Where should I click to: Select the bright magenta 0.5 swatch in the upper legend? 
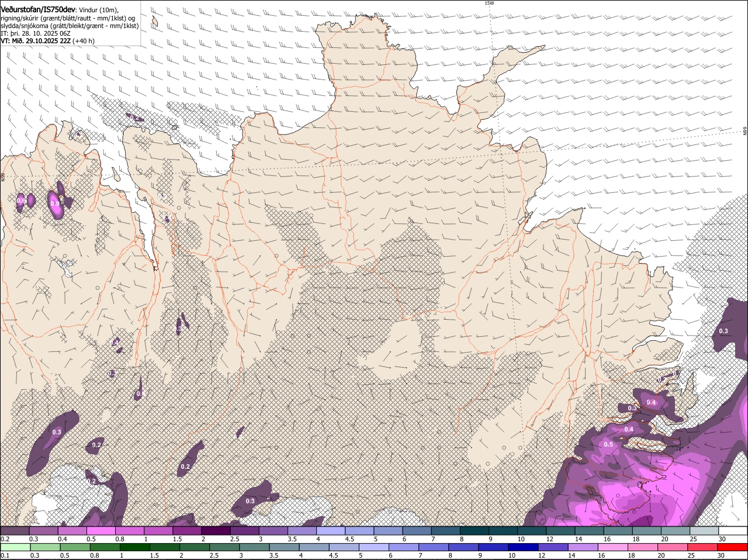pos(101,530)
